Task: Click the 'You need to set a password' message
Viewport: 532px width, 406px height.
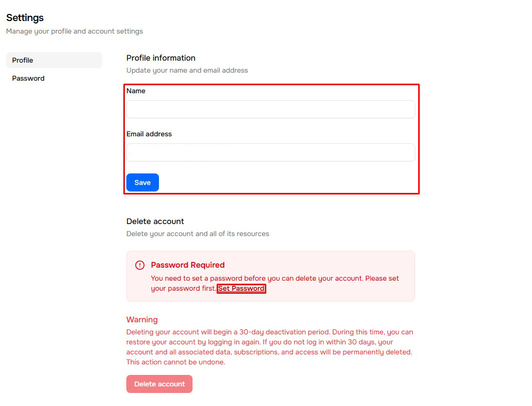Action: coord(275,278)
